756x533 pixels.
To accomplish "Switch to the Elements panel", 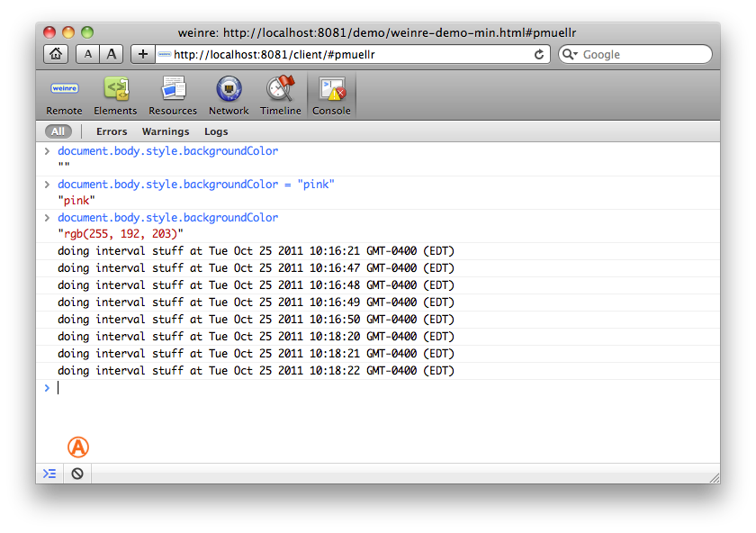I will tap(115, 96).
